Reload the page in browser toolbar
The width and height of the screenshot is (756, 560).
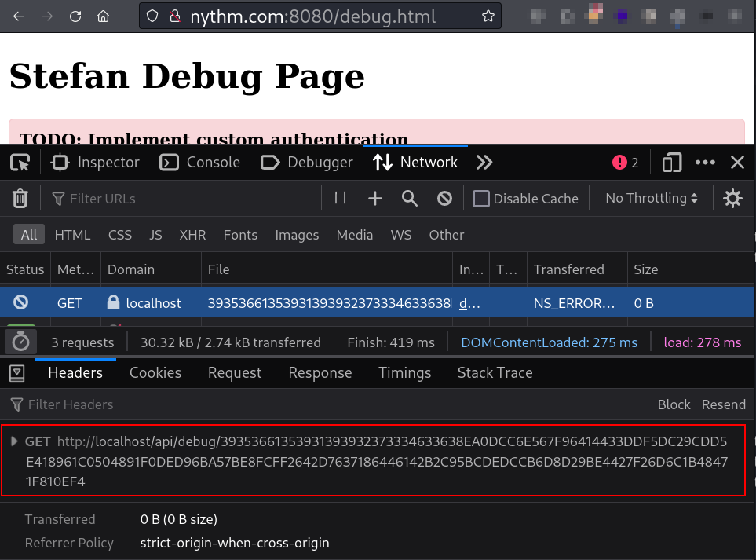75,16
